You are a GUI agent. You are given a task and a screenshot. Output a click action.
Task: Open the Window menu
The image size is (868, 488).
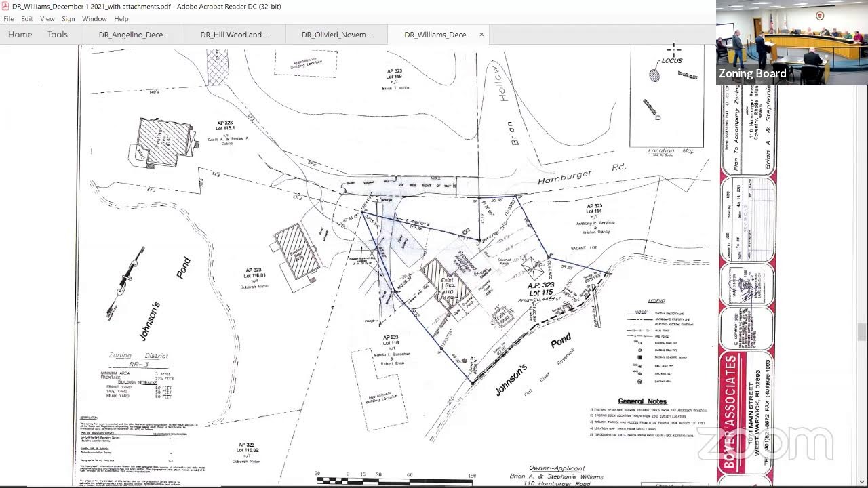pos(94,19)
